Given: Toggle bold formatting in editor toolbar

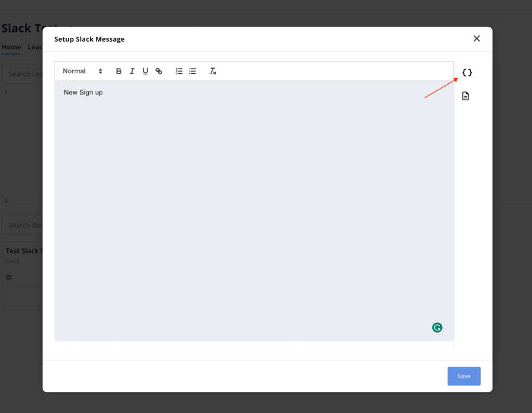Looking at the screenshot, I should pos(118,71).
